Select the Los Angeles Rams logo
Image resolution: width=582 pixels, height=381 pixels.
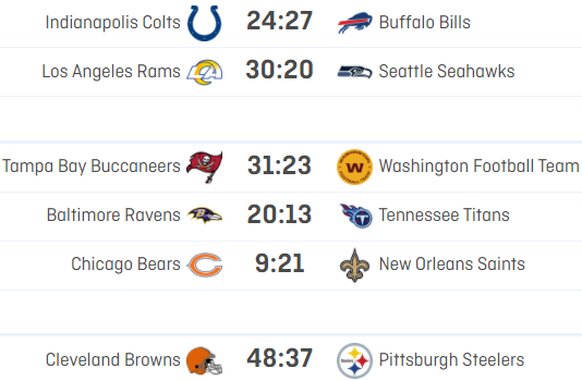(205, 72)
